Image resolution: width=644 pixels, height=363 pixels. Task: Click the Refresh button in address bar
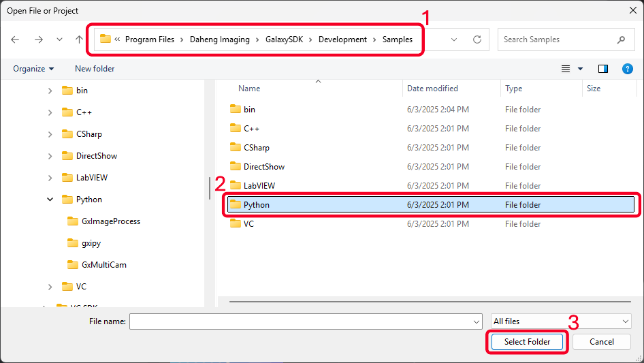[x=477, y=40]
